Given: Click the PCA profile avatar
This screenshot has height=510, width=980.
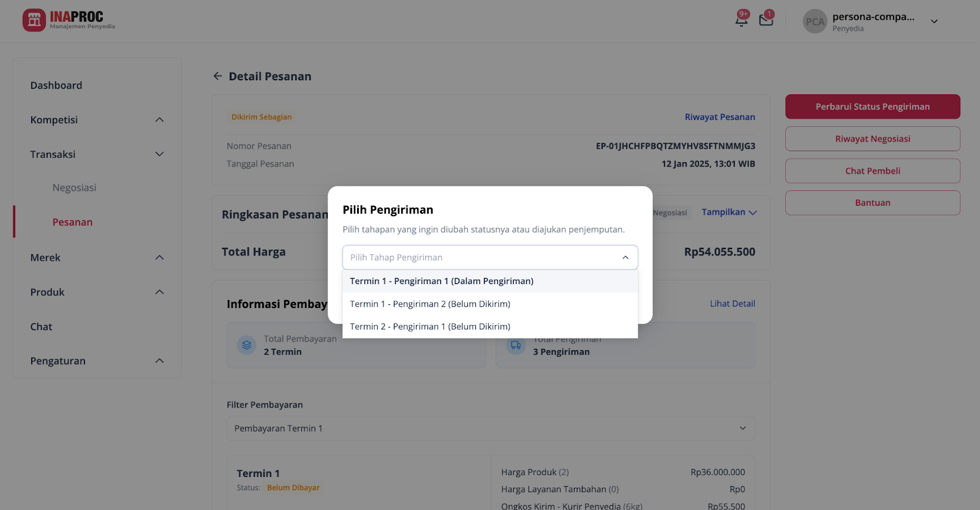Looking at the screenshot, I should pyautogui.click(x=815, y=21).
